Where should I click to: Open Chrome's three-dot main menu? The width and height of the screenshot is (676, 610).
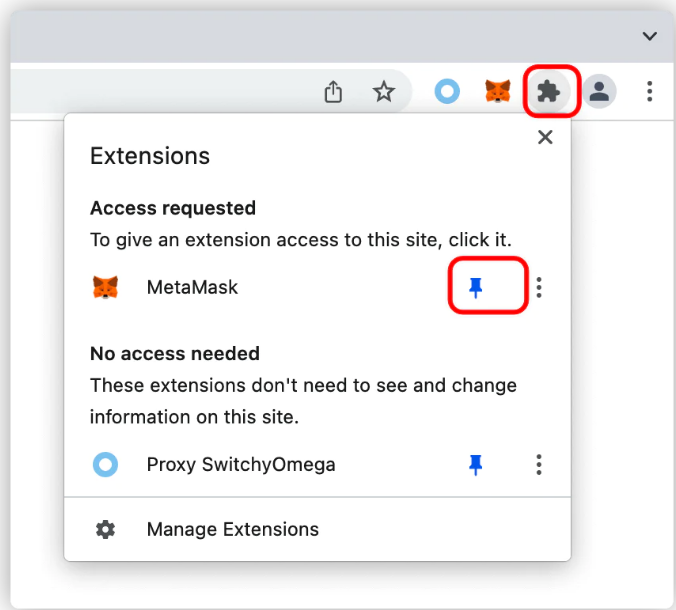[x=649, y=91]
